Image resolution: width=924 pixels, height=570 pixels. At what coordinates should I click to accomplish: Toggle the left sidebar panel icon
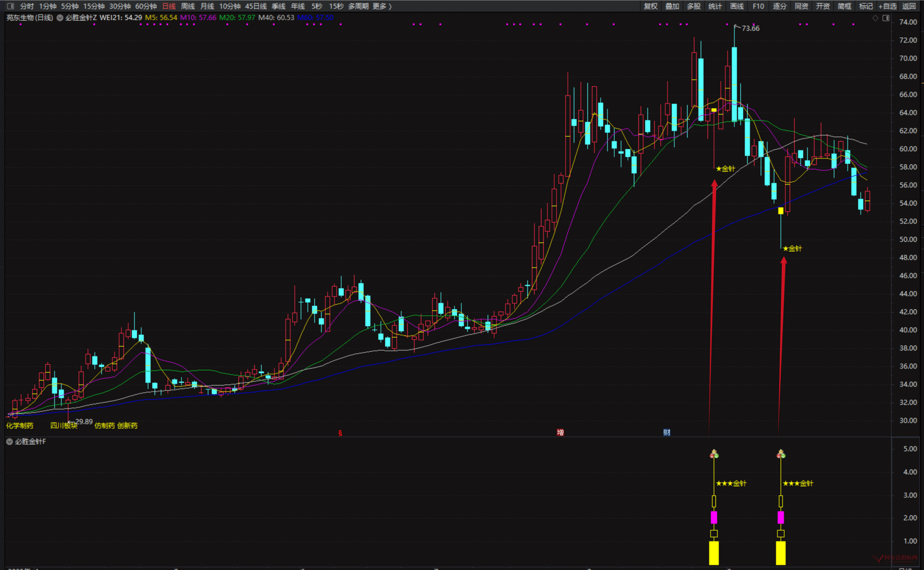10,6
